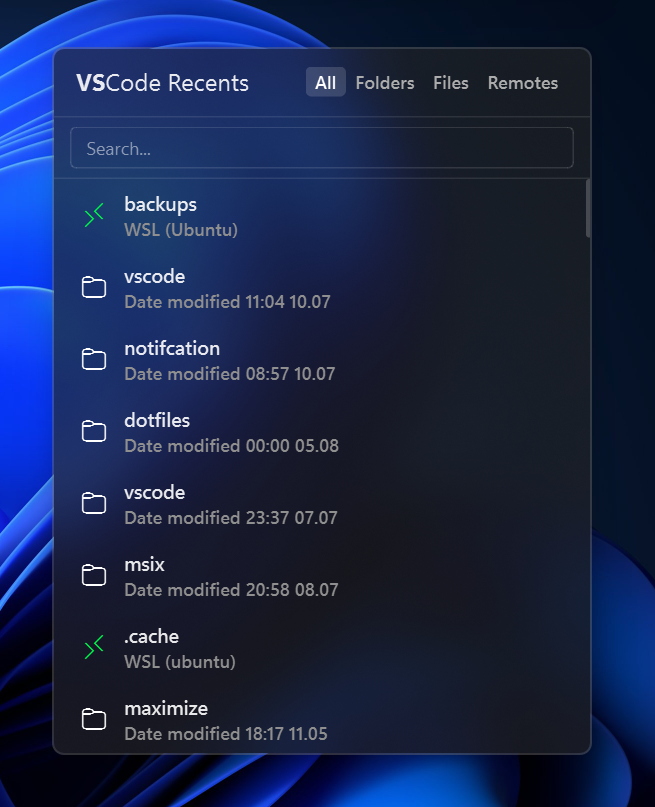Viewport: 655px width, 807px height.
Task: Open the notifcation folder name
Action: click(172, 348)
